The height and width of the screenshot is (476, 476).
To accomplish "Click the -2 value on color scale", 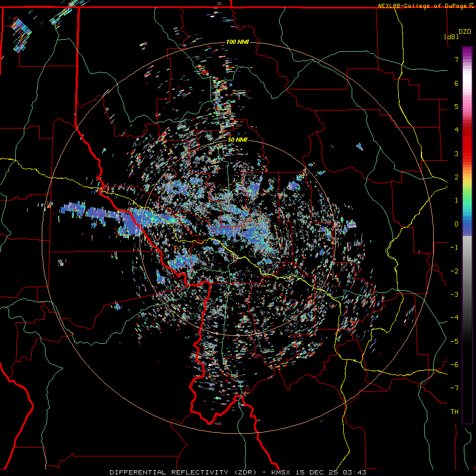I will click(x=454, y=271).
